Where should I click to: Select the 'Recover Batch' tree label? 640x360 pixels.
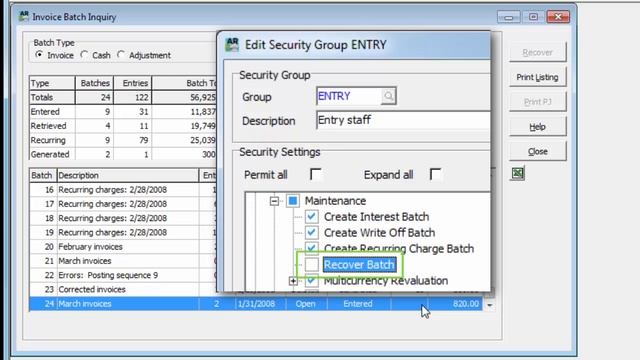click(359, 264)
